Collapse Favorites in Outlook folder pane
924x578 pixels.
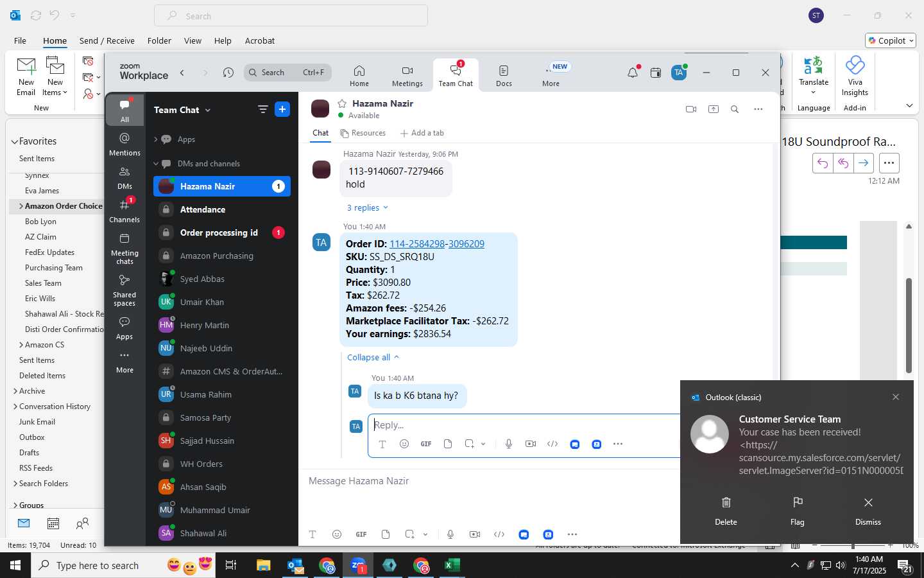coord(14,141)
